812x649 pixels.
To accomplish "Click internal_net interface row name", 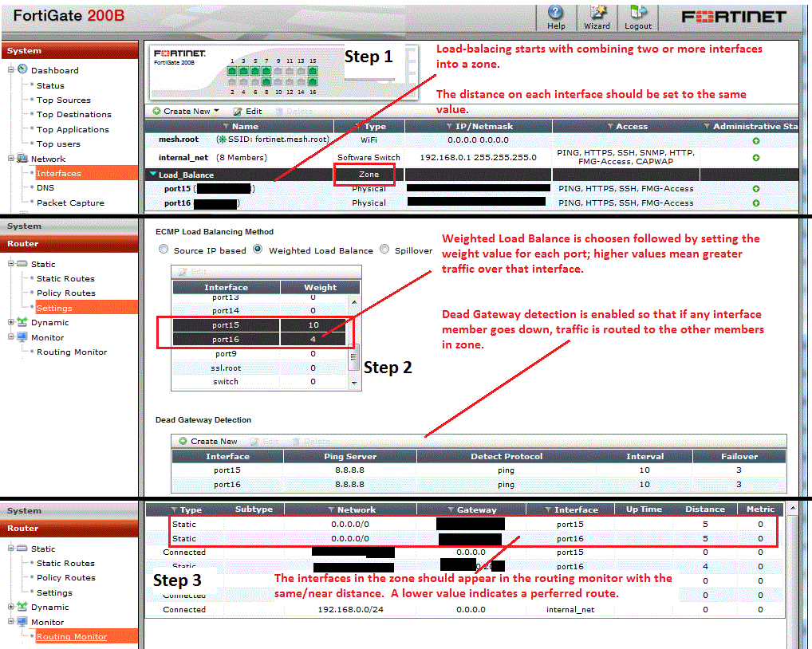I will 183,157.
